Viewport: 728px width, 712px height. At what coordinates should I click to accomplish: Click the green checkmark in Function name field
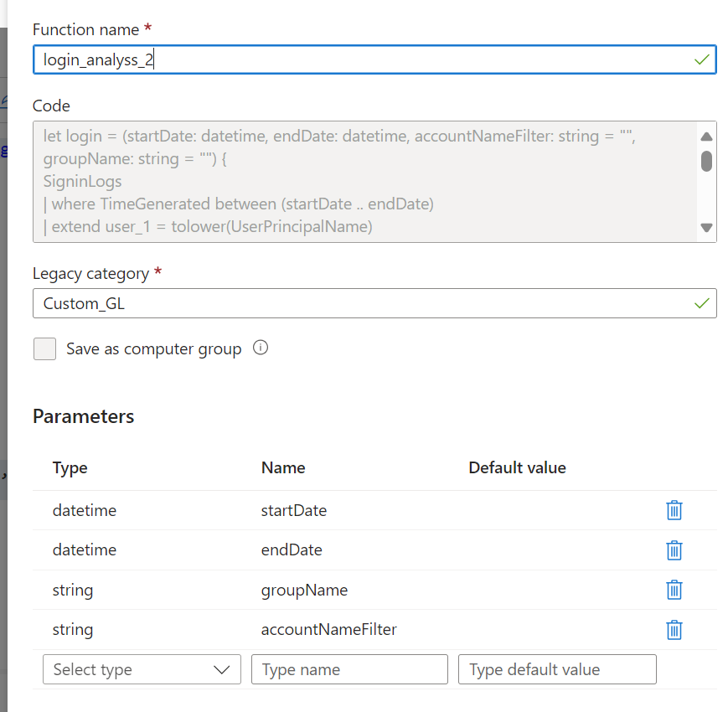point(702,59)
